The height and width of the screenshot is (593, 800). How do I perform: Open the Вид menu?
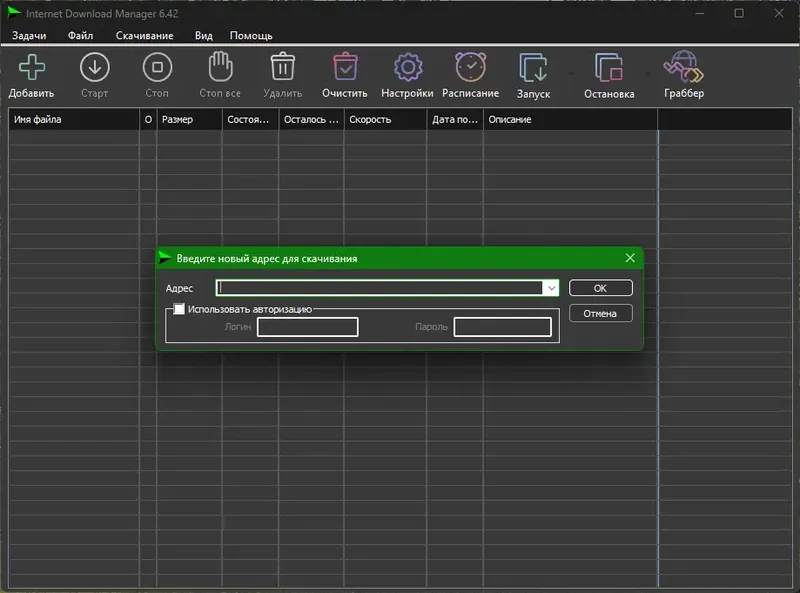[x=204, y=36]
